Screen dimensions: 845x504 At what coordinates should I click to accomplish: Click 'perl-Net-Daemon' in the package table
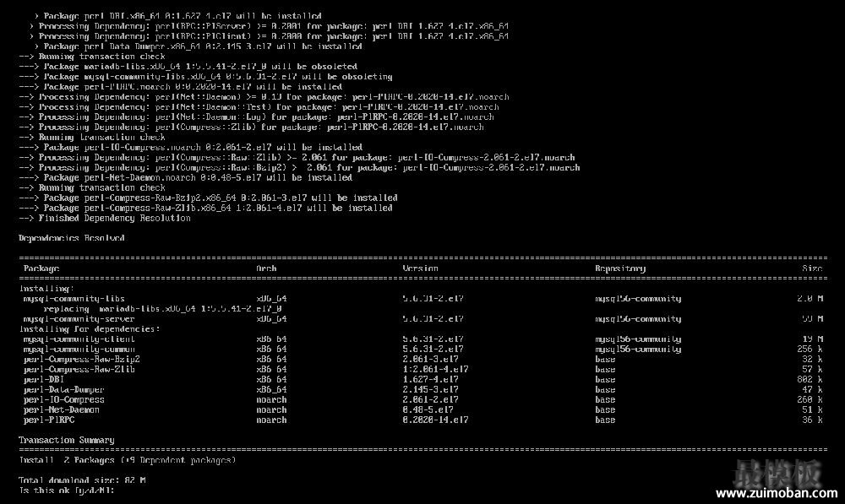click(62, 409)
